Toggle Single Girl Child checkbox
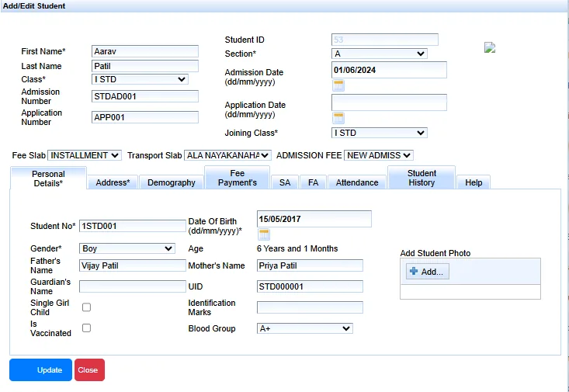The image size is (569, 392). point(86,307)
